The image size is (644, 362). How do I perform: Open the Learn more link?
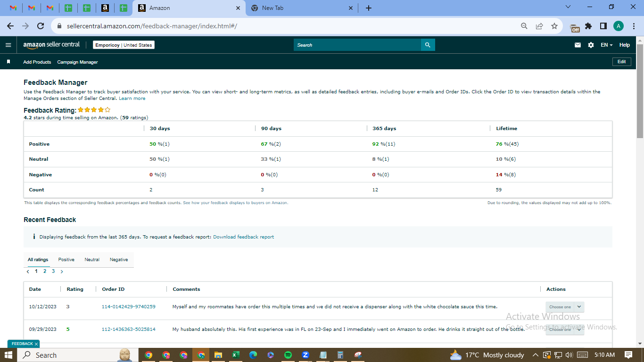132,99
